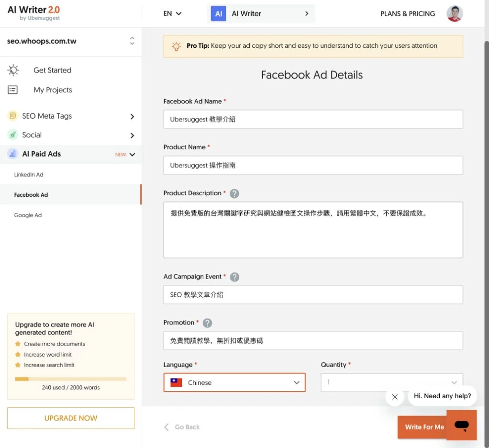The image size is (489, 448).
Task: Open Plans & Pricing page
Action: coord(407,14)
